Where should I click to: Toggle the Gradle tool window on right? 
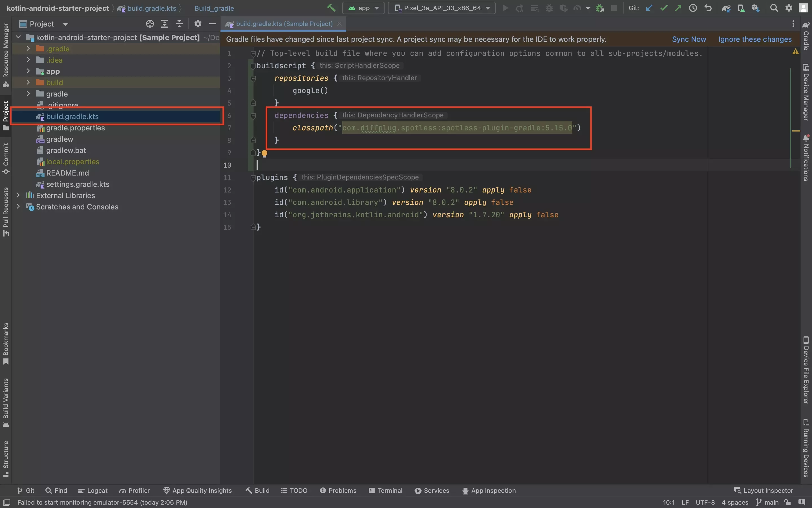point(806,36)
